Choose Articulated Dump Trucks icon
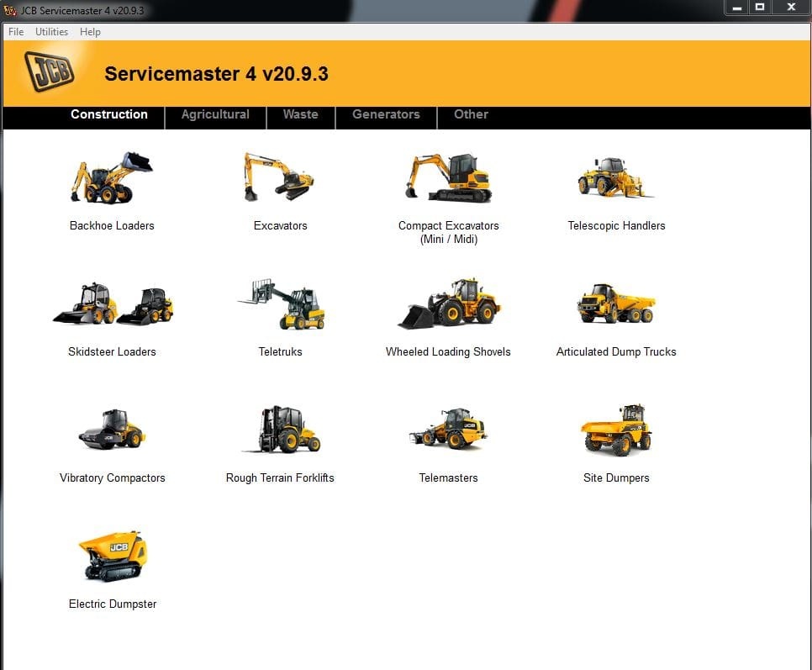812x670 pixels. click(616, 303)
